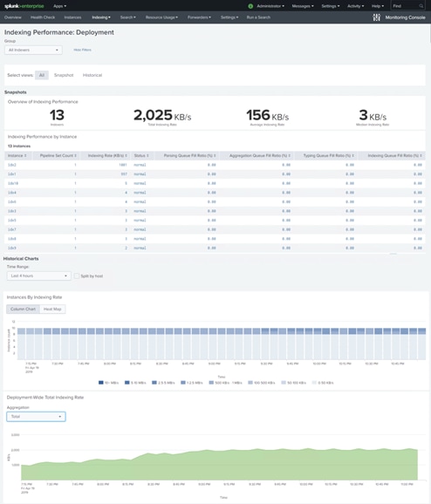This screenshot has width=431, height=504.
Task: Open the idx6 instance link
Action: 12,201
